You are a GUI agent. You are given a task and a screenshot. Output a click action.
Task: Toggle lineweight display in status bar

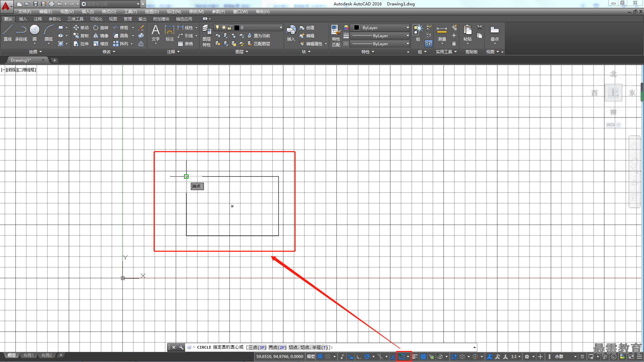(x=415, y=357)
